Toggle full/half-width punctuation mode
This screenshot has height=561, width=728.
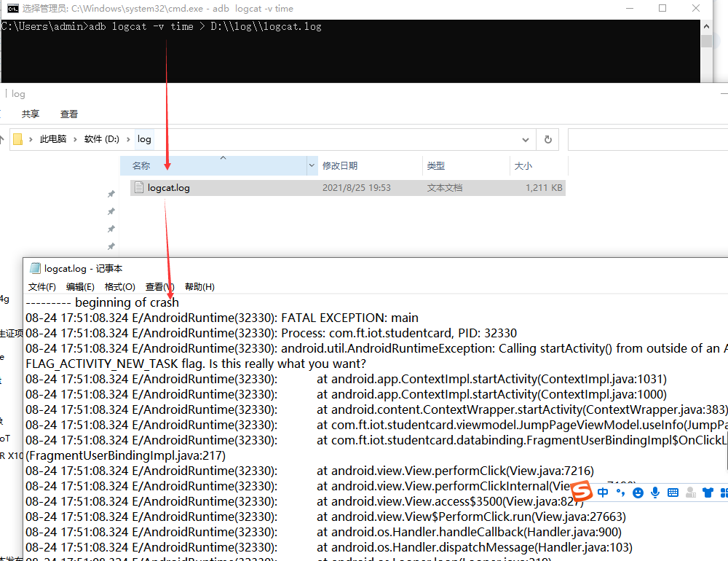pos(621,492)
